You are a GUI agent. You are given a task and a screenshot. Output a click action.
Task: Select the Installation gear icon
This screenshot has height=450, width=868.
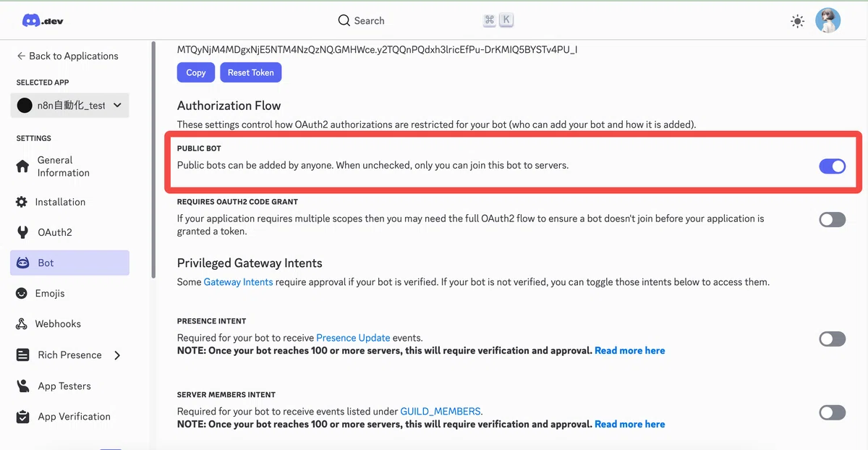click(22, 202)
